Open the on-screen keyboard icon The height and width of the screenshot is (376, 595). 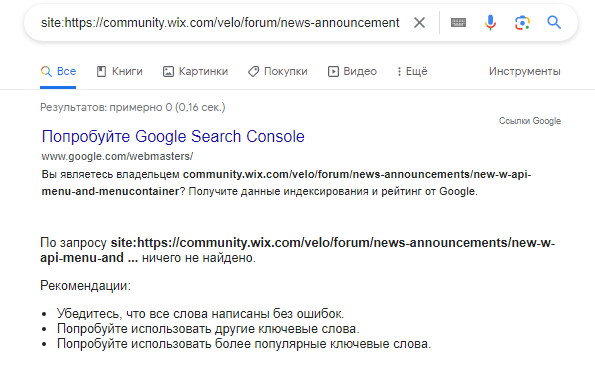458,23
